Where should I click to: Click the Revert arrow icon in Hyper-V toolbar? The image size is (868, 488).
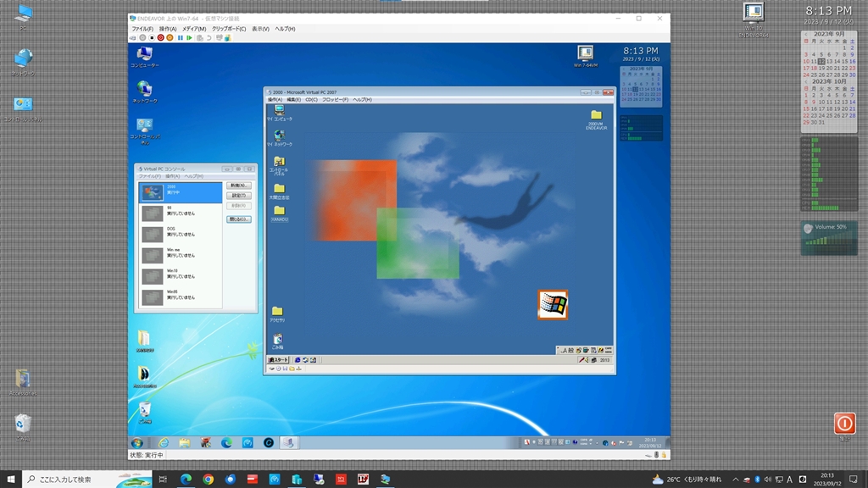tap(209, 38)
